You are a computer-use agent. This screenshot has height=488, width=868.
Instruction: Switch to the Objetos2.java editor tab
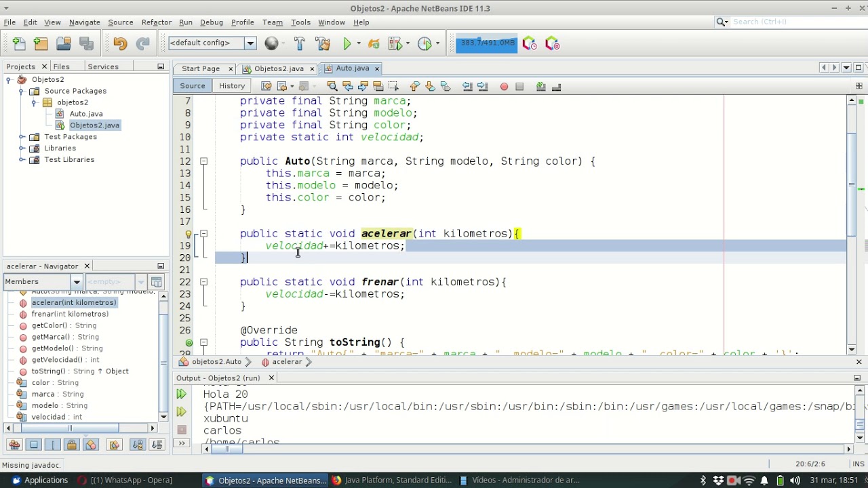tap(279, 68)
